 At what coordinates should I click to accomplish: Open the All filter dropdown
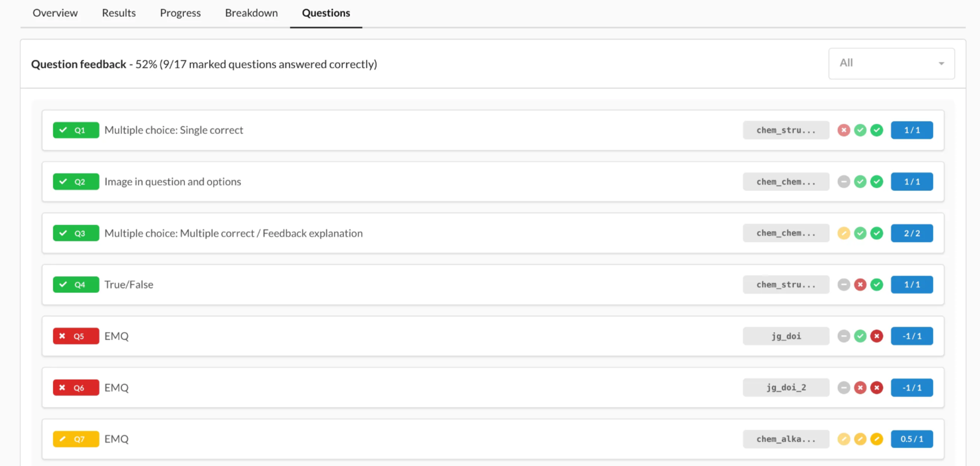pos(891,63)
